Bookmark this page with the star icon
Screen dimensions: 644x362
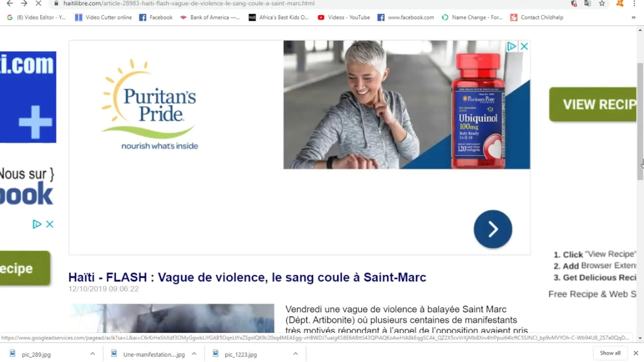602,4
